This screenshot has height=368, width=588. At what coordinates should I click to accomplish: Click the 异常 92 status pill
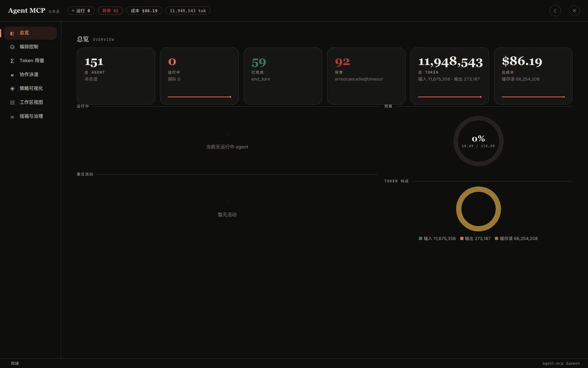[110, 11]
